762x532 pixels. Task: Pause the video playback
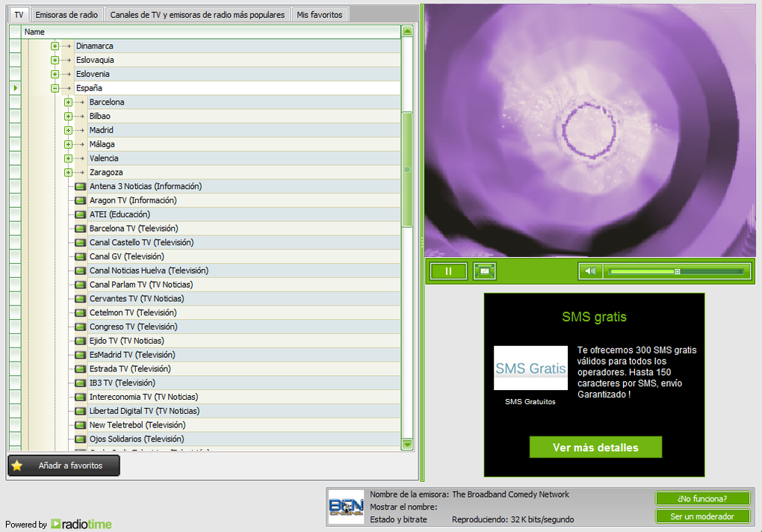click(x=448, y=271)
